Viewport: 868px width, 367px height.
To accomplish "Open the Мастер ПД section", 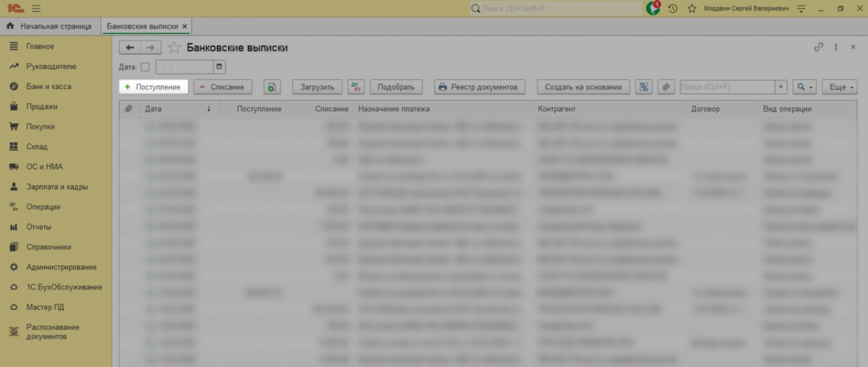I will coord(45,307).
